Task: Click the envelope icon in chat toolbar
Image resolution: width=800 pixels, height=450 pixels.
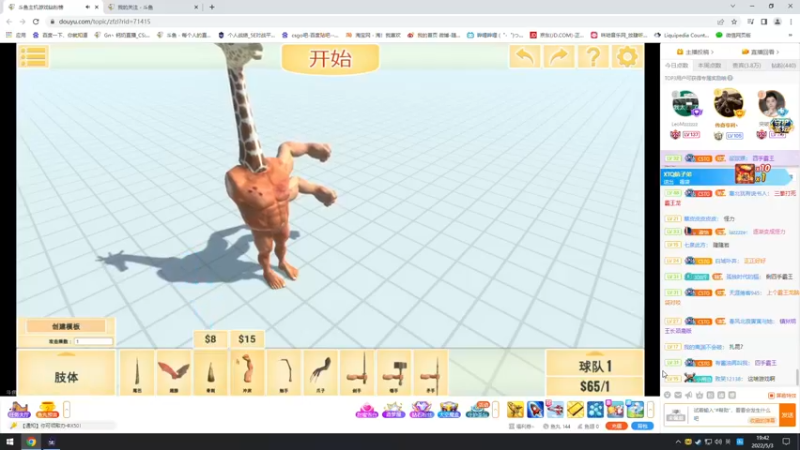Action: [x=678, y=395]
